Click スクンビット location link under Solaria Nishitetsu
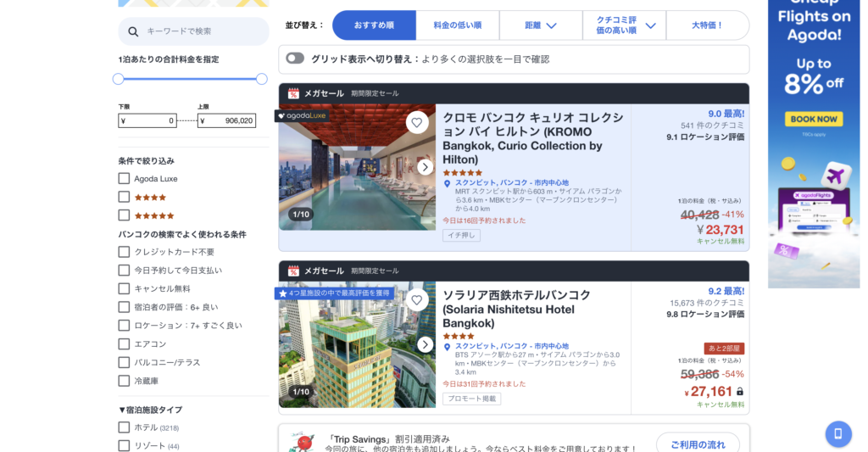 click(511, 346)
